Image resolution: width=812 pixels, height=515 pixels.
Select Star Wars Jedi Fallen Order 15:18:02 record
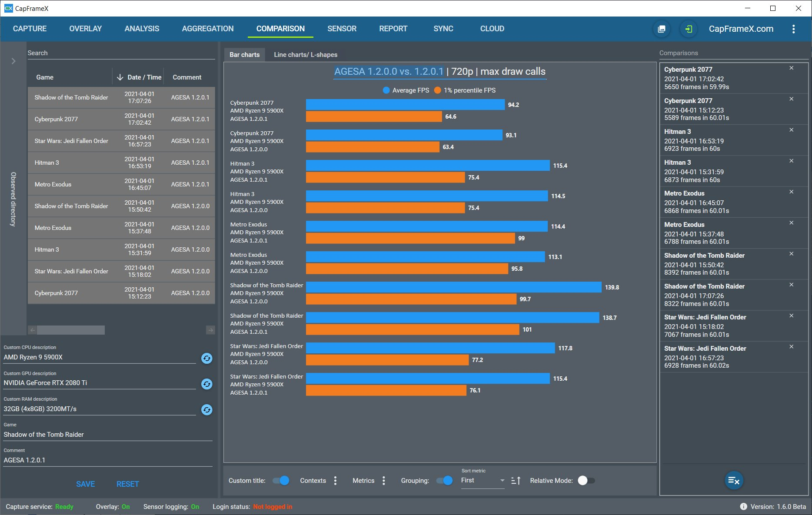point(121,271)
